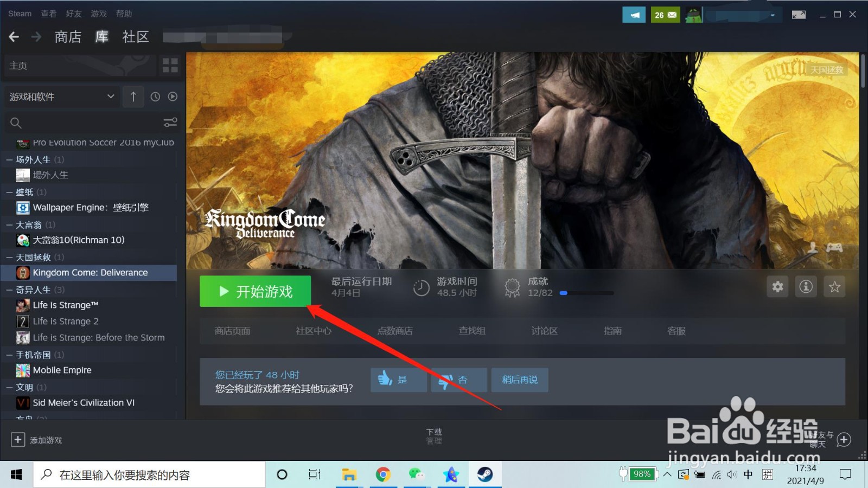Recommend game with 是 button
Image resolution: width=868 pixels, height=488 pixels.
(x=399, y=380)
